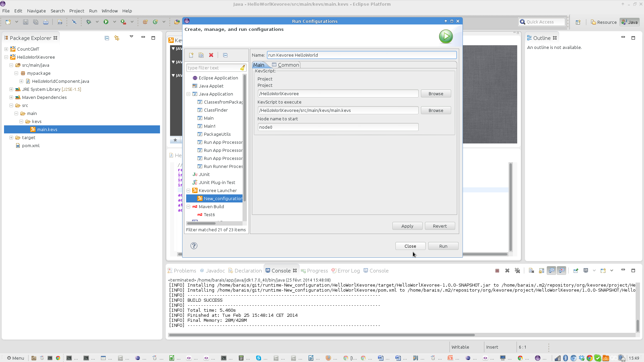Click Clear Console icon
Screen dimensions: 644x362
point(532,271)
